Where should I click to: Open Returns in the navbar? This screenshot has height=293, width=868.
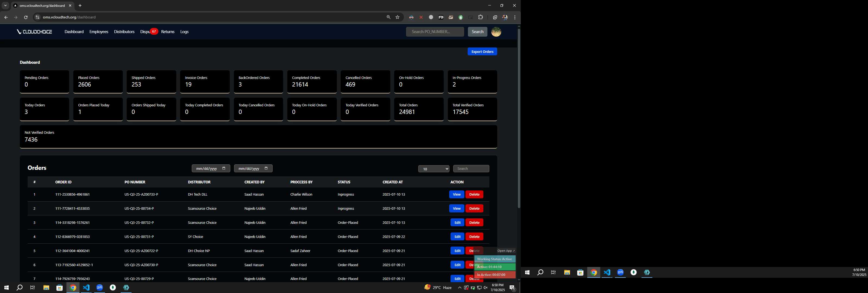pyautogui.click(x=168, y=32)
